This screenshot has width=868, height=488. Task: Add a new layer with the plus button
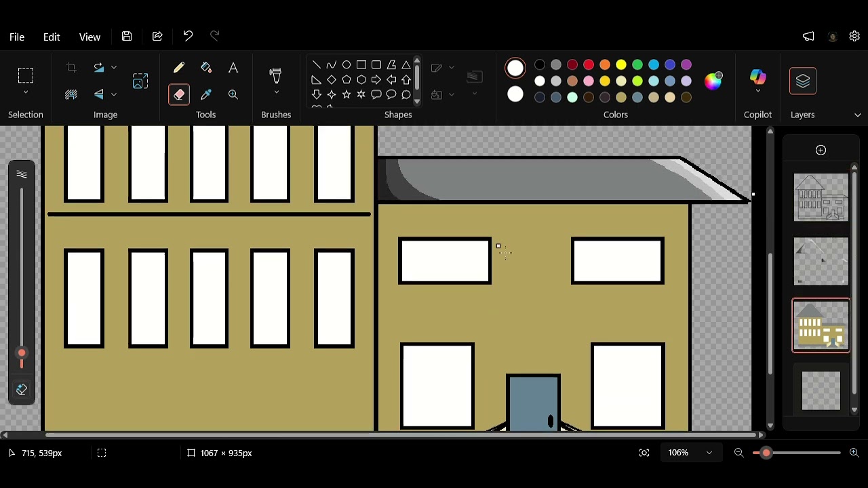coord(821,150)
